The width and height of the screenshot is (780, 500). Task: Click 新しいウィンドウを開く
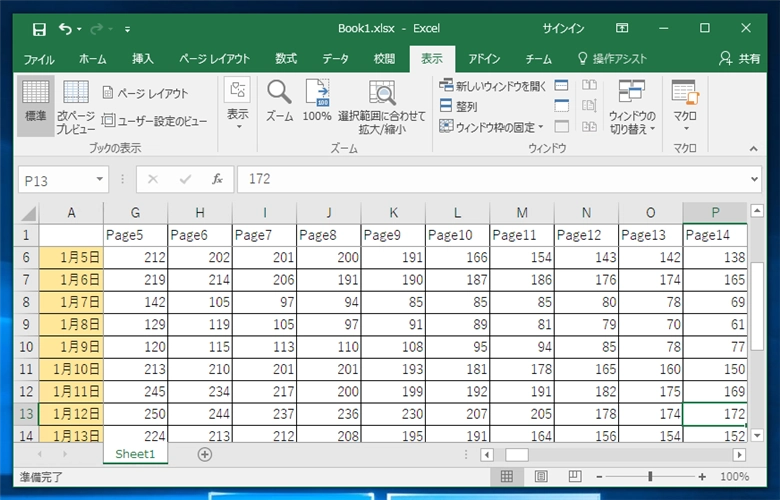[492, 86]
